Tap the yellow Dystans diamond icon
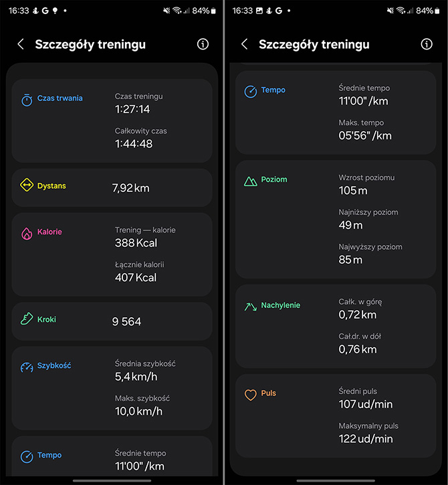This screenshot has height=485, width=448. point(27,185)
